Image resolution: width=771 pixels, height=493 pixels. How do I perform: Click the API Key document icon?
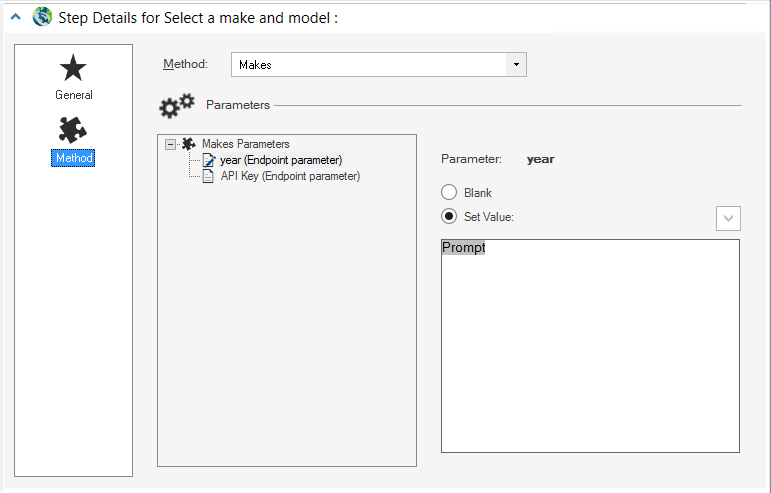click(x=208, y=176)
